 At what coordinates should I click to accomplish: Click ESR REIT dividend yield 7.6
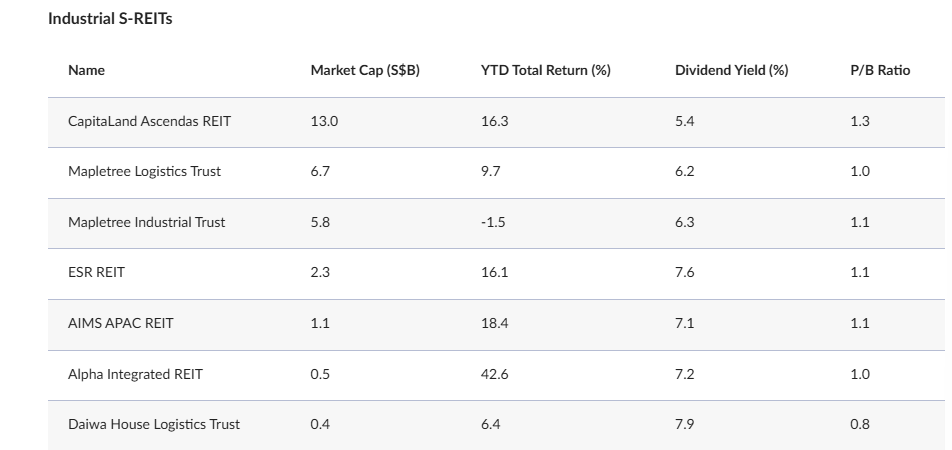pyautogui.click(x=686, y=272)
